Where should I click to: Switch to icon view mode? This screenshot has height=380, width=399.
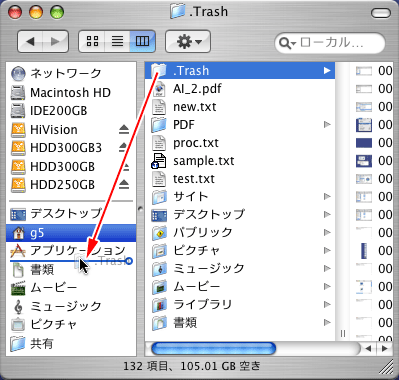click(92, 41)
